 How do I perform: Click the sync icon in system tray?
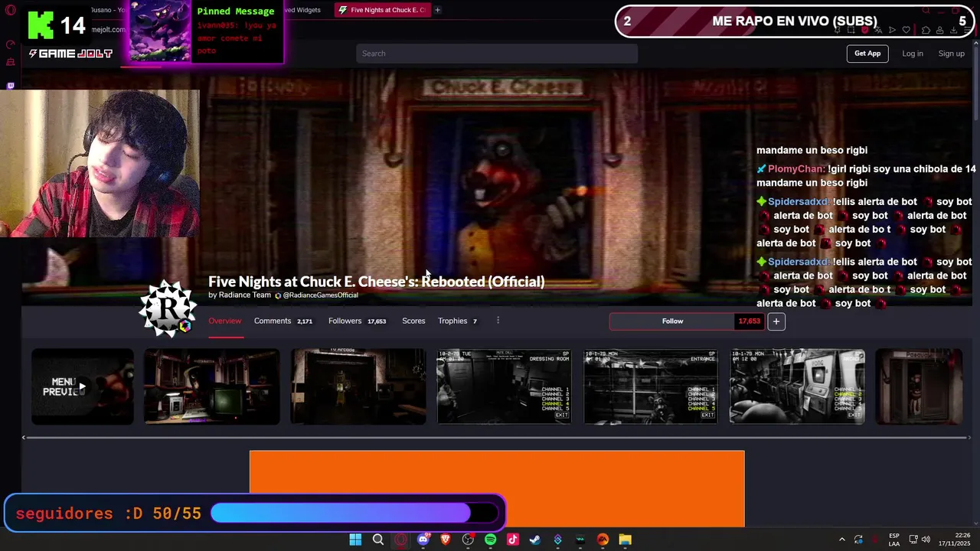[x=858, y=540]
